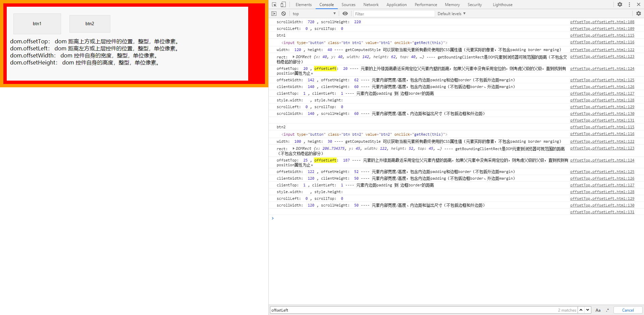Open source link offsetTop,offsetLeft.html:108
644x315 pixels.
point(602,21)
